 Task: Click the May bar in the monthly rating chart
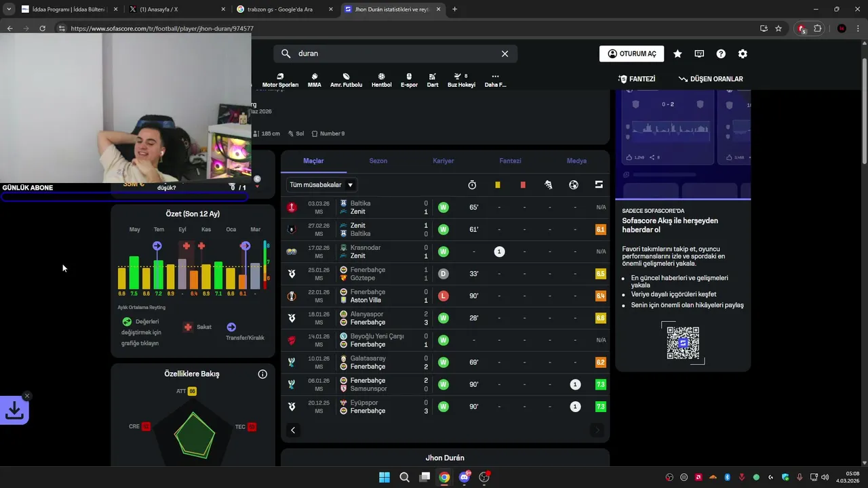click(134, 272)
